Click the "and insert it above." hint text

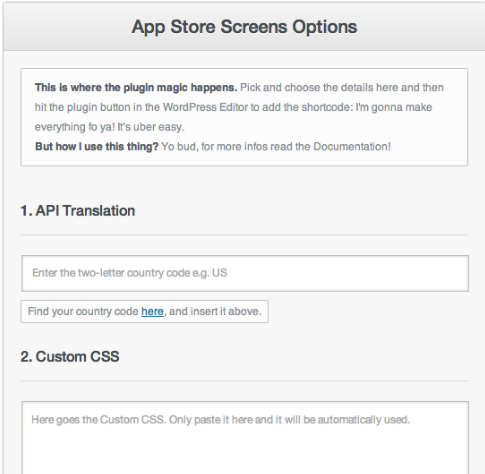coord(215,311)
